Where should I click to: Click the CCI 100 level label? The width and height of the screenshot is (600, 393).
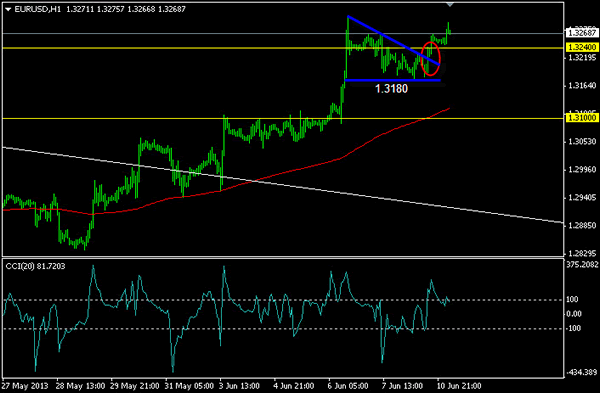(572, 299)
